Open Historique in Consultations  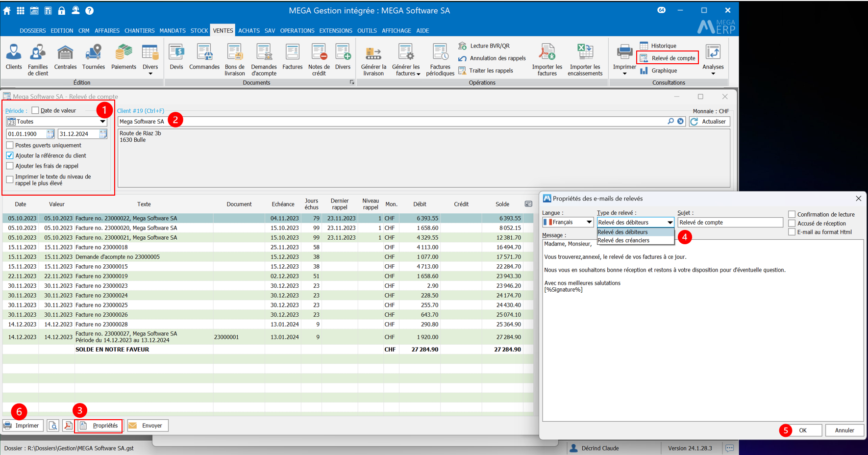(658, 46)
